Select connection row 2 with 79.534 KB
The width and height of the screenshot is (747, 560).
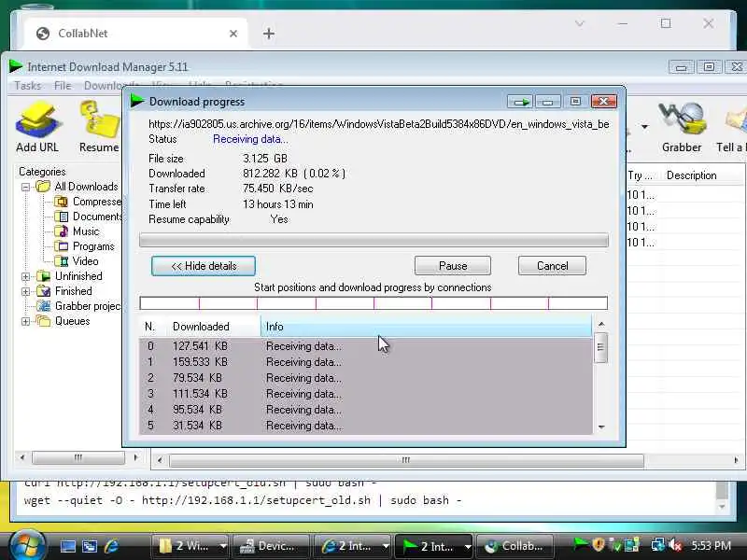point(366,378)
